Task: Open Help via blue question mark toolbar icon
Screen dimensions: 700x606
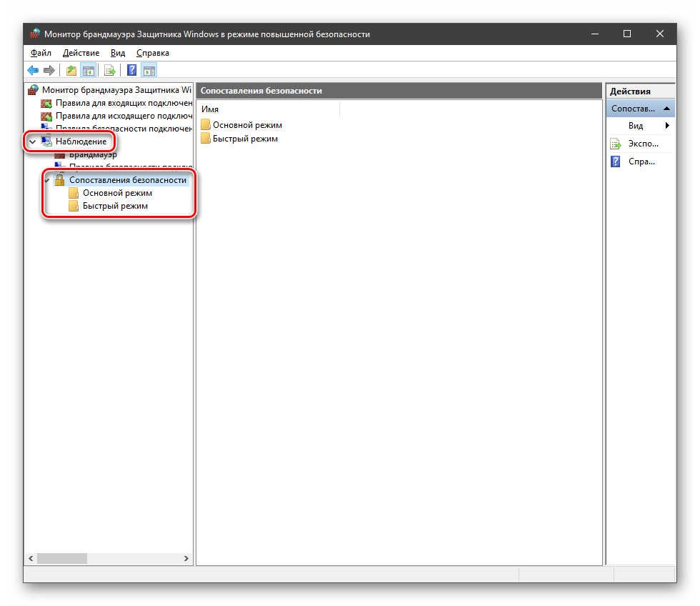Action: coord(131,70)
